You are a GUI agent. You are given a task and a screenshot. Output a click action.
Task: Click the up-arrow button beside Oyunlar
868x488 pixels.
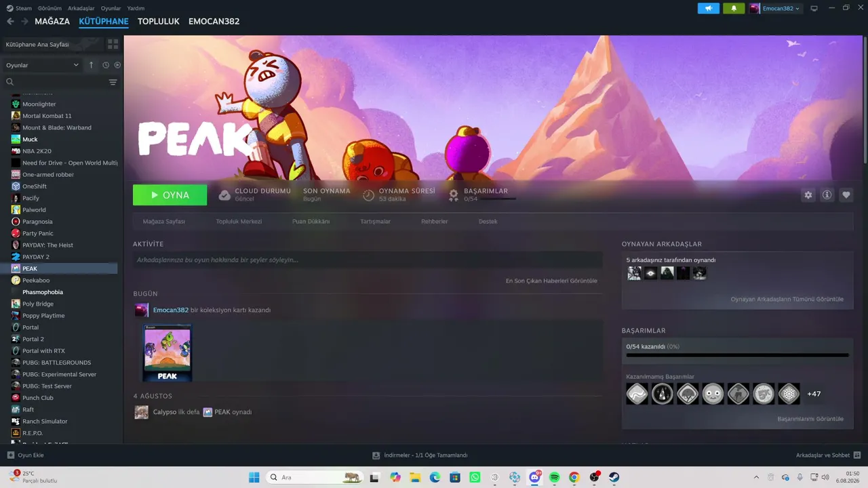point(92,65)
